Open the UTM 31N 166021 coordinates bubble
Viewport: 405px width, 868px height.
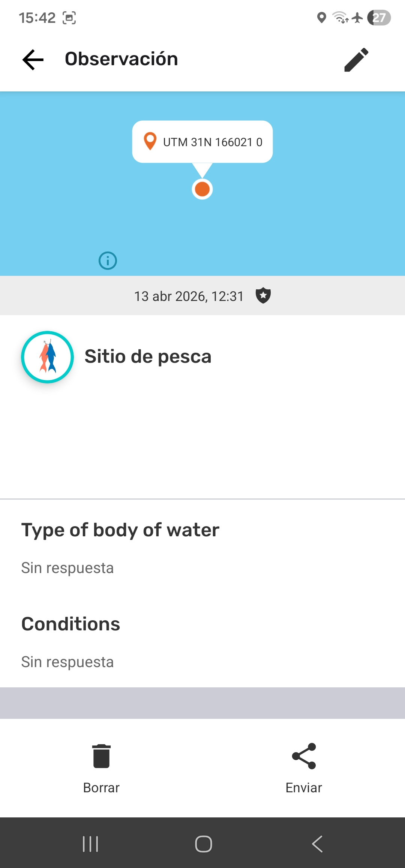click(x=202, y=142)
